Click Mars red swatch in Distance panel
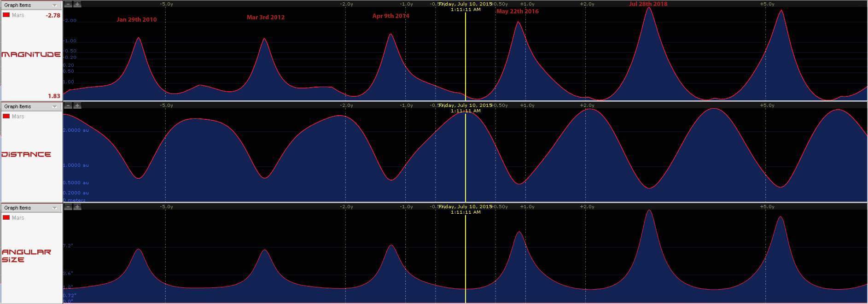The width and height of the screenshot is (868, 304). [6, 117]
